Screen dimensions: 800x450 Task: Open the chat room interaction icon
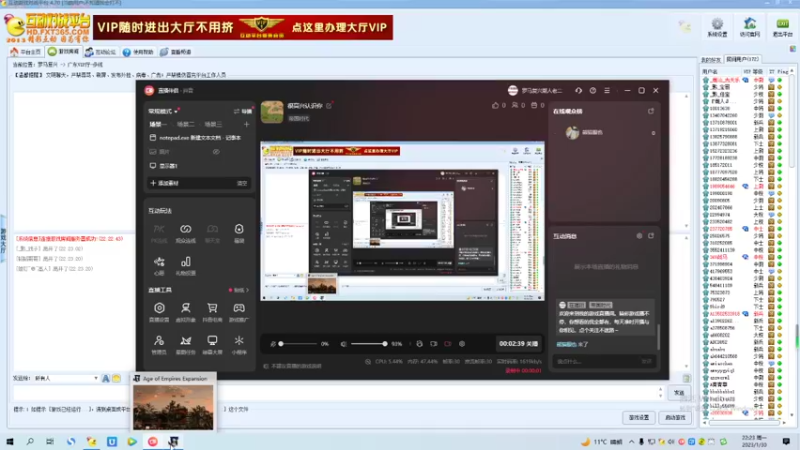pos(212,233)
